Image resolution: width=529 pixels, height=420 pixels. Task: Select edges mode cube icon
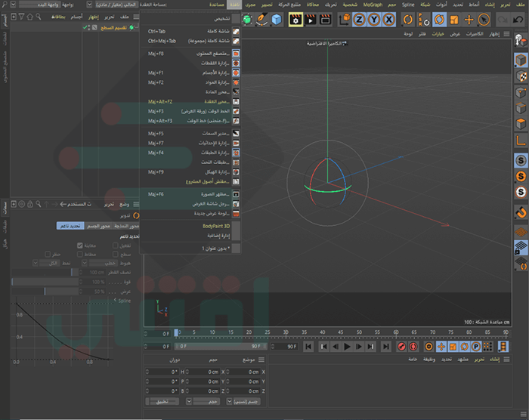point(521,108)
